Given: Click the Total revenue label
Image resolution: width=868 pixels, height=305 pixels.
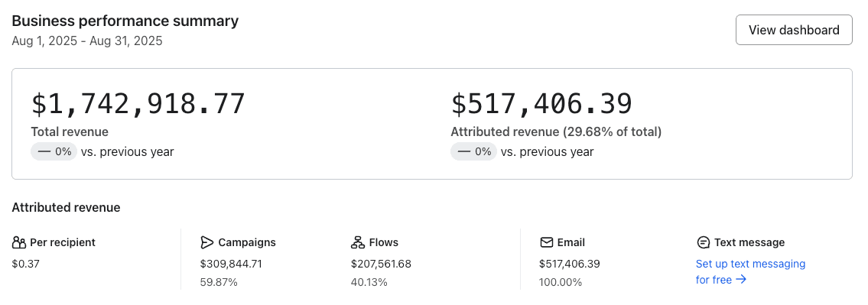Looking at the screenshot, I should click(70, 131).
